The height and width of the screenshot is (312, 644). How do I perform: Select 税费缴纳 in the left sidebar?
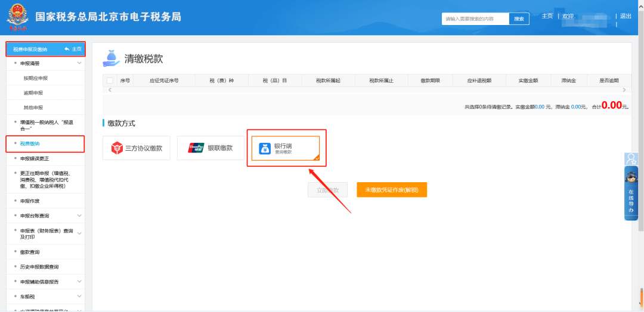coord(30,143)
